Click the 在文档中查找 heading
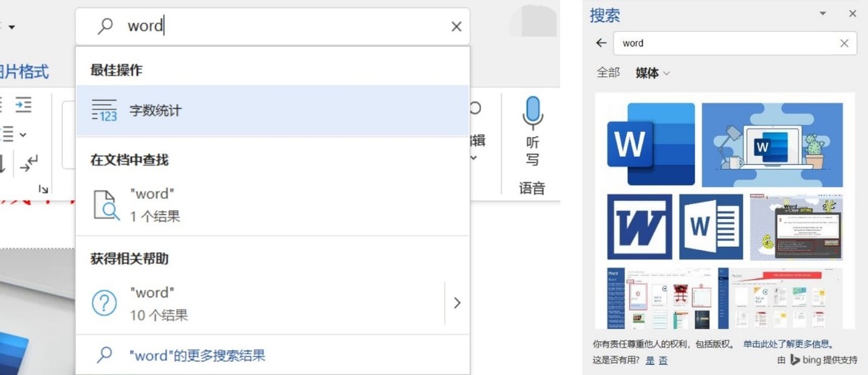Screen dimensions: 868x375 pos(129,160)
